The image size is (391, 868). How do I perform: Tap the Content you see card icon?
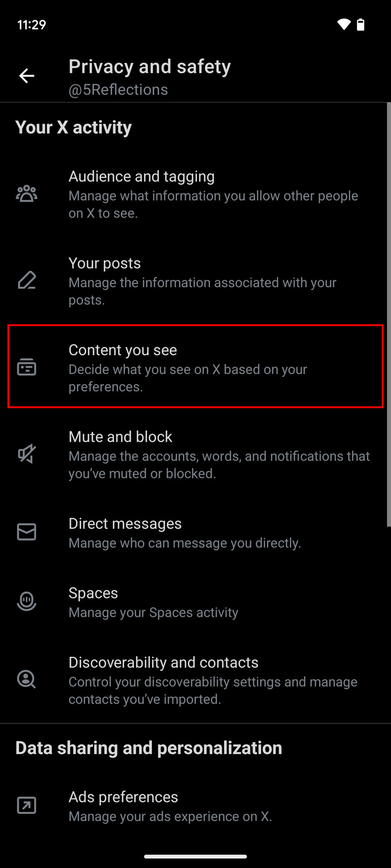tap(27, 367)
